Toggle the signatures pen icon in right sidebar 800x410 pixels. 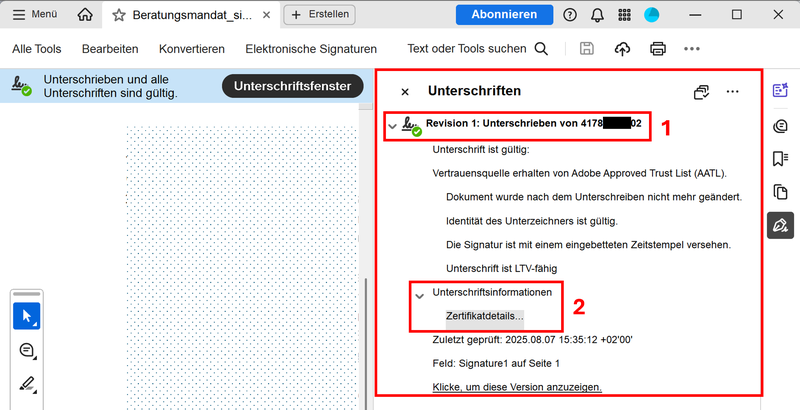tap(780, 225)
